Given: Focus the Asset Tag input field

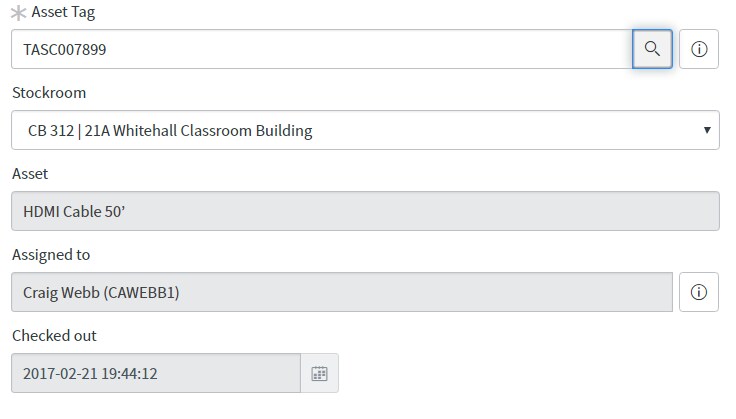Looking at the screenshot, I should [322, 49].
